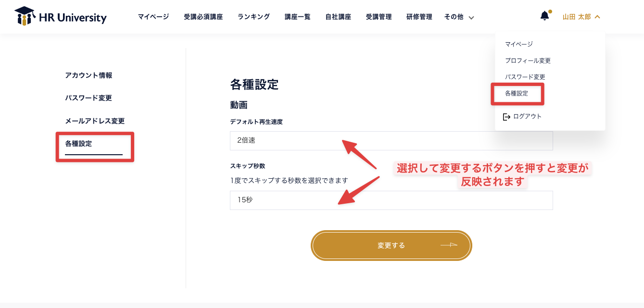Open 講座一覧 navigation item
Screen dimensions: 644x308
click(297, 17)
